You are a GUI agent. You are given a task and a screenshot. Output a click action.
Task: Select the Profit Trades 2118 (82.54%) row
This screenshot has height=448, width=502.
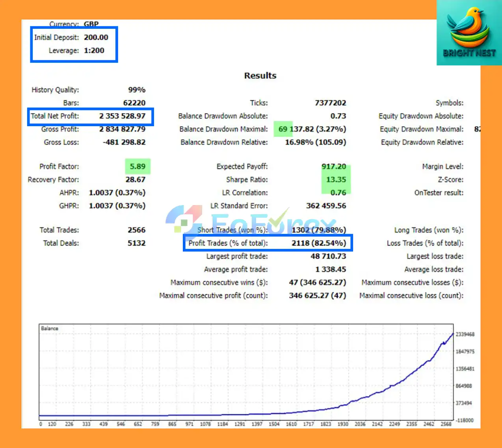268,243
